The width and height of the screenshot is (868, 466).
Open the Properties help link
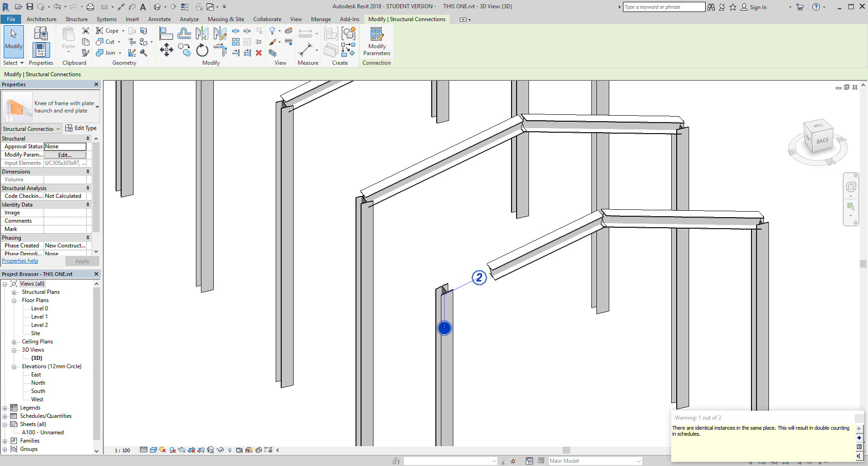click(x=20, y=260)
